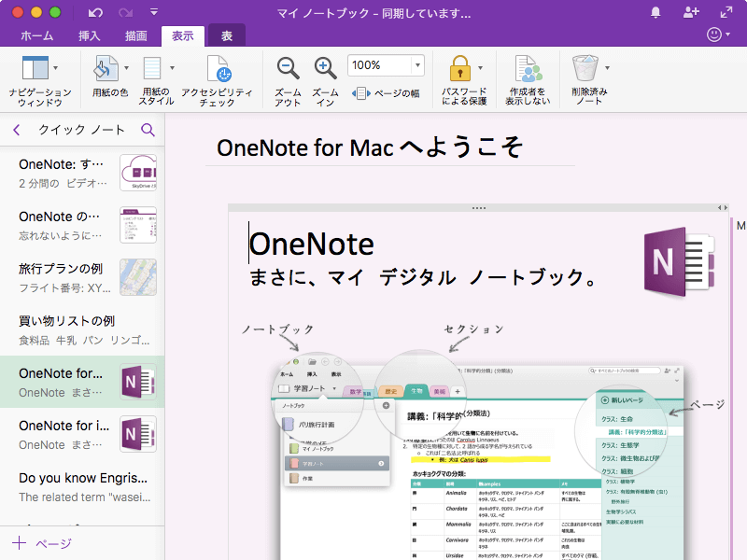
Task: Click the 'OneNote for i...' page thumbnail icon
Action: tap(138, 434)
